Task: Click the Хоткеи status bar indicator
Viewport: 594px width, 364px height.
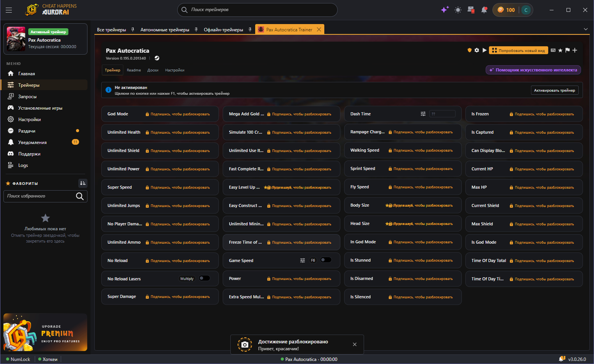Action: click(48, 359)
